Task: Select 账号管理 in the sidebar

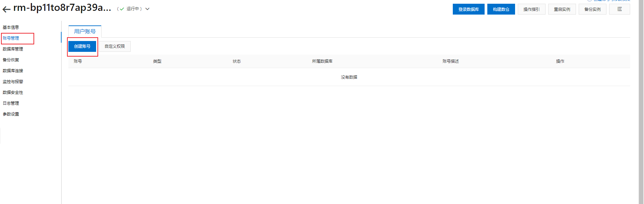Action: pos(11,38)
